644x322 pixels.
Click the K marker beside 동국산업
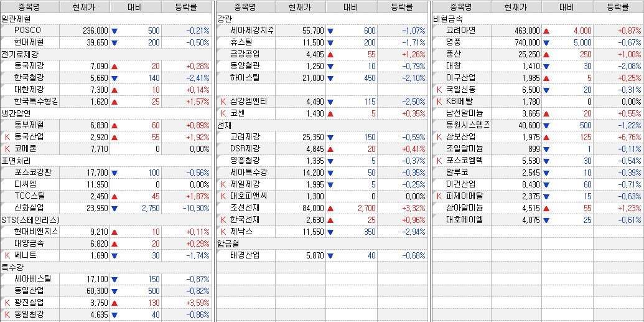click(x=7, y=137)
